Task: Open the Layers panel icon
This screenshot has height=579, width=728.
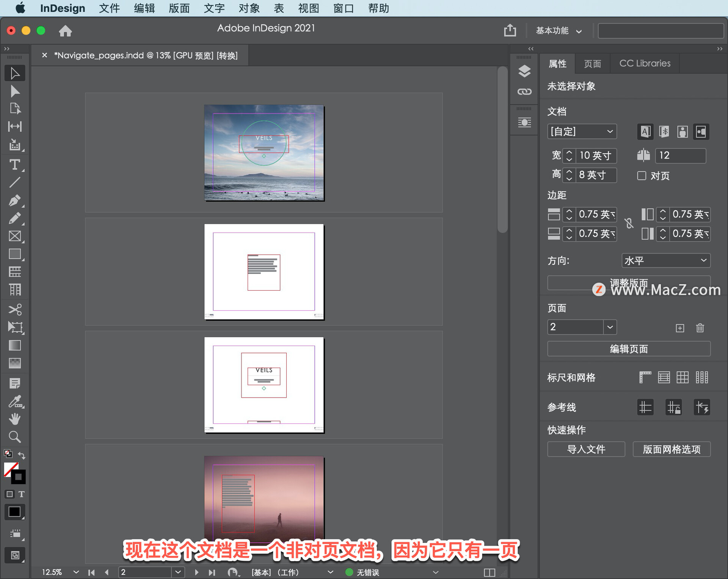Action: [x=524, y=71]
